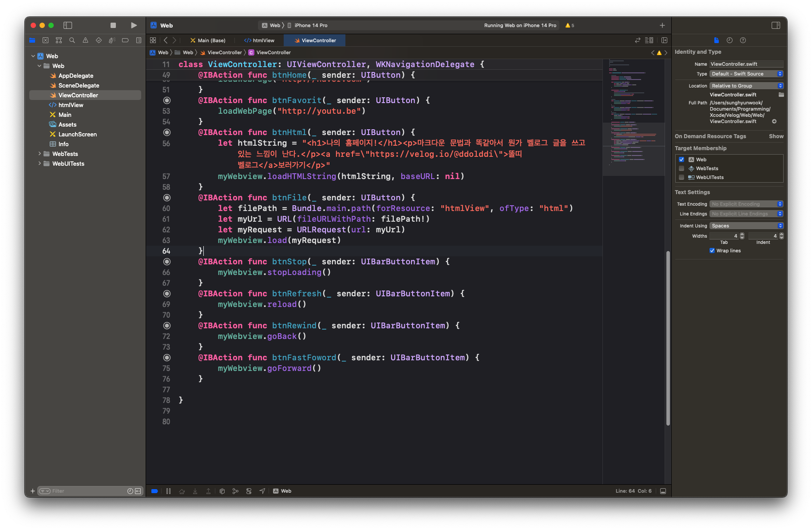This screenshot has height=530, width=812.
Task: Open the History inspector clock icon
Action: point(729,40)
